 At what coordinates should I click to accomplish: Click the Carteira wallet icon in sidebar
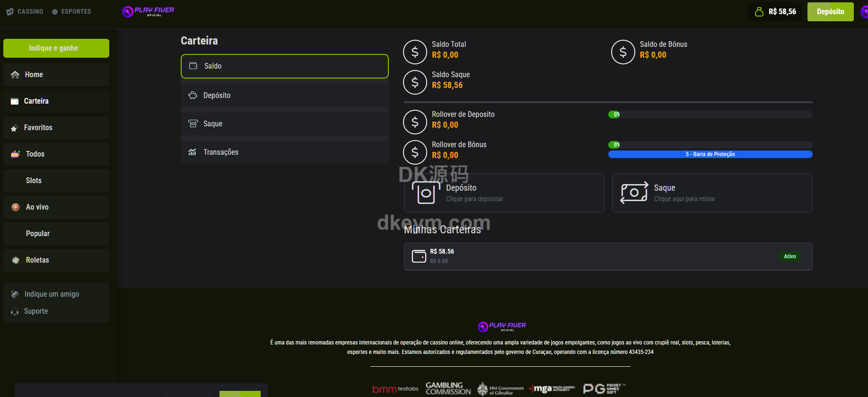click(15, 101)
